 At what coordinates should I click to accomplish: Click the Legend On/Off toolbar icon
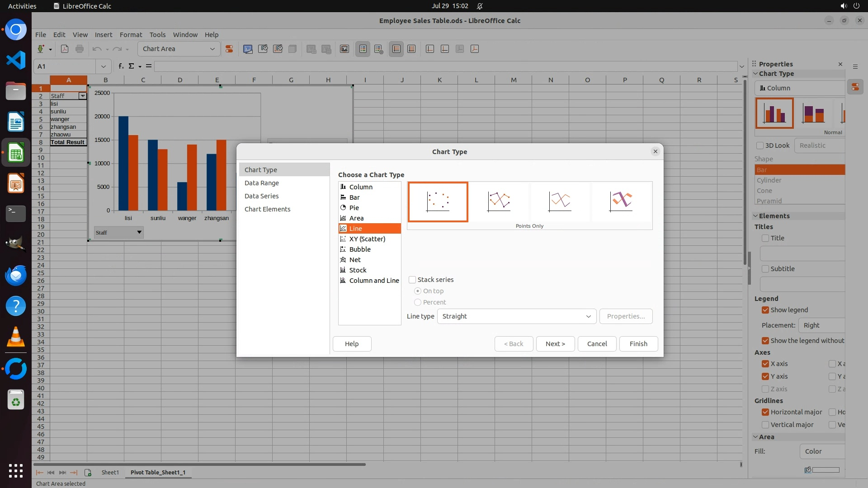pyautogui.click(x=363, y=49)
